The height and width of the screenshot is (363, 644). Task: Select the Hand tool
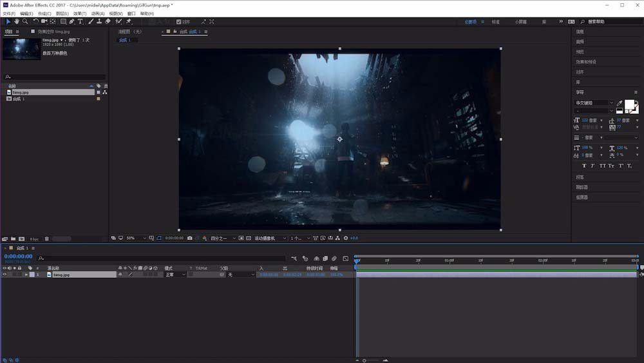(17, 21)
